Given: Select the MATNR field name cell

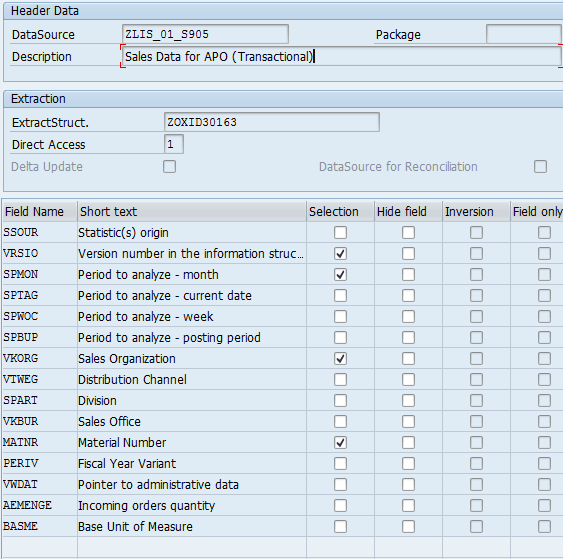Looking at the screenshot, I should (x=39, y=443).
